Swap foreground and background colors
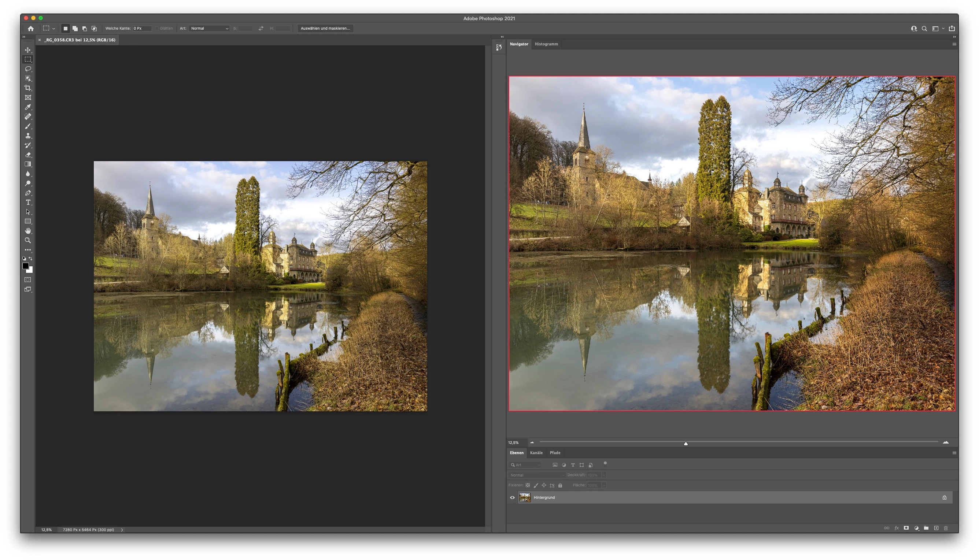Viewport: 979px width, 560px height. (x=31, y=259)
